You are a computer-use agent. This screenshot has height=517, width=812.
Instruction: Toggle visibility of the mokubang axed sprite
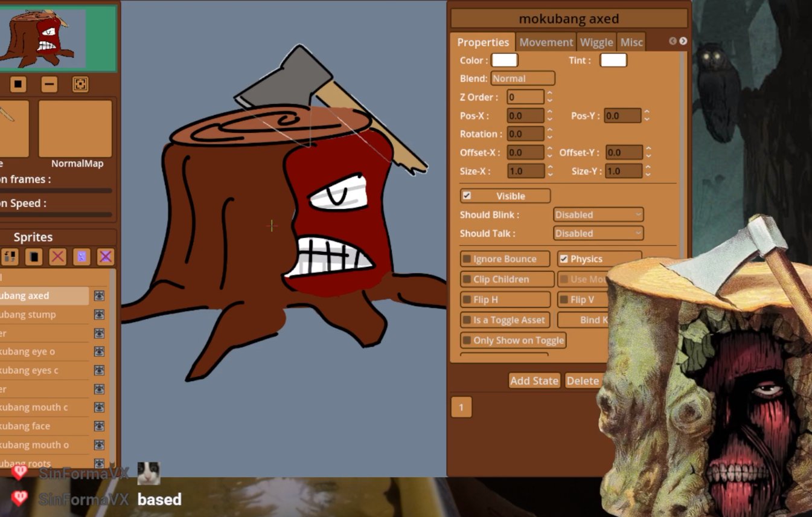tap(99, 296)
